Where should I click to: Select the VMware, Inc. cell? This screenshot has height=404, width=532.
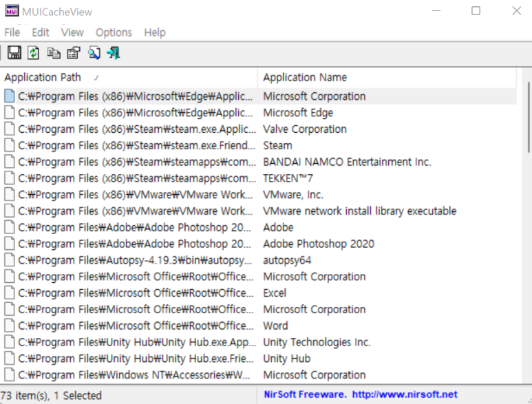coord(293,195)
